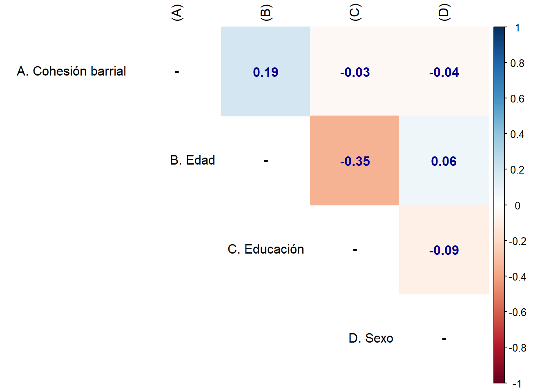Select the (D) column header

(x=444, y=13)
